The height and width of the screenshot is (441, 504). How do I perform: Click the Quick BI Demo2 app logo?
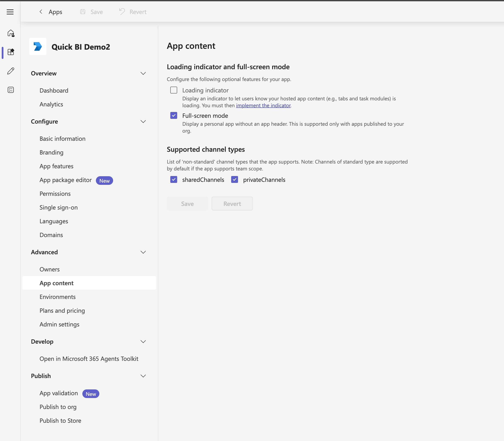(38, 46)
